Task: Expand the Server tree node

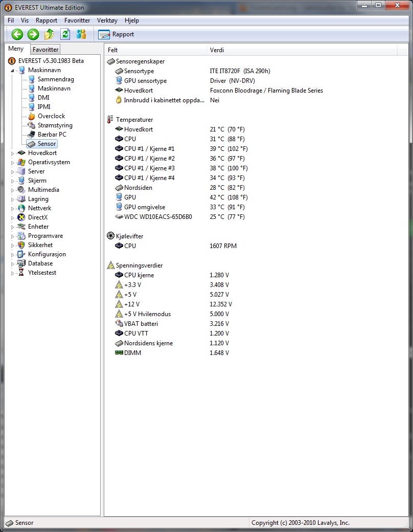Action: 13,172
